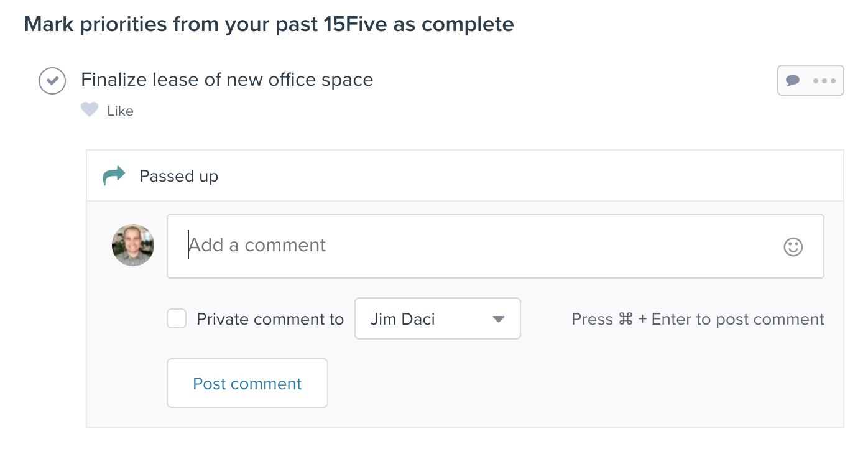Image resolution: width=868 pixels, height=454 pixels.
Task: Submit with the Post comment button
Action: click(x=247, y=383)
